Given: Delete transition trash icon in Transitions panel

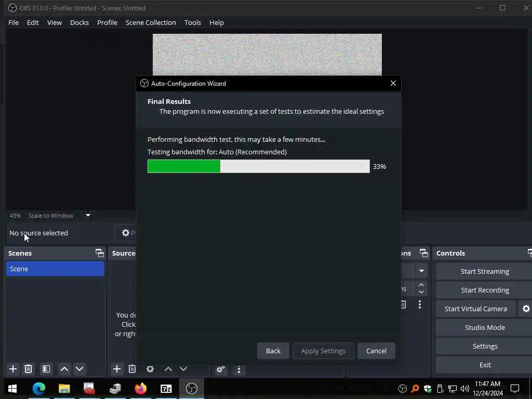Looking at the screenshot, I should click(x=403, y=304).
